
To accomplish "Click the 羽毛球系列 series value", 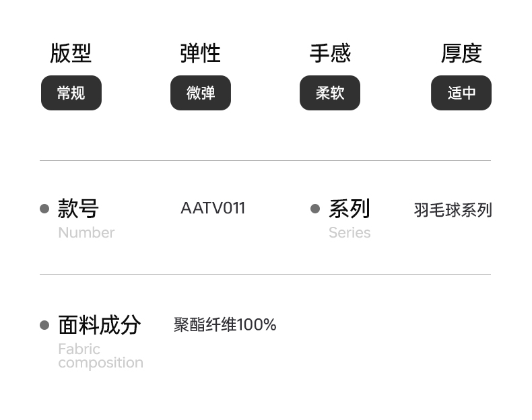I will [453, 210].
